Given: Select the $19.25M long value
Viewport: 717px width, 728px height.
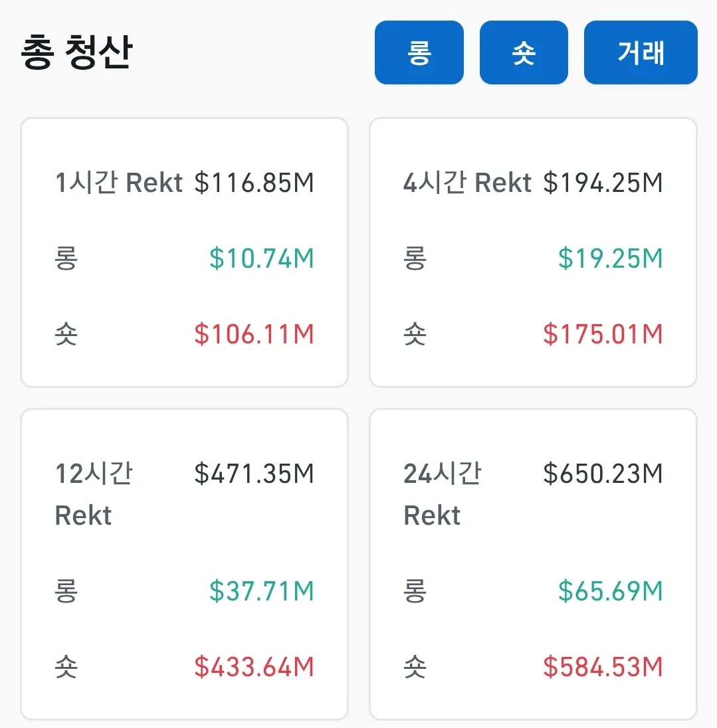Looking at the screenshot, I should click(x=610, y=258).
